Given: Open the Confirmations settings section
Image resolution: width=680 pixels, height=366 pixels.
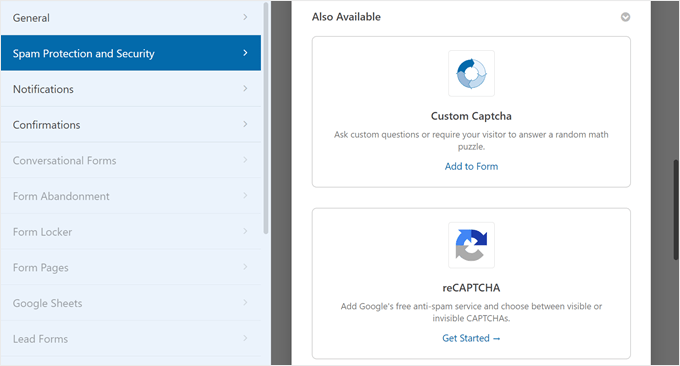Looking at the screenshot, I should tap(131, 124).
